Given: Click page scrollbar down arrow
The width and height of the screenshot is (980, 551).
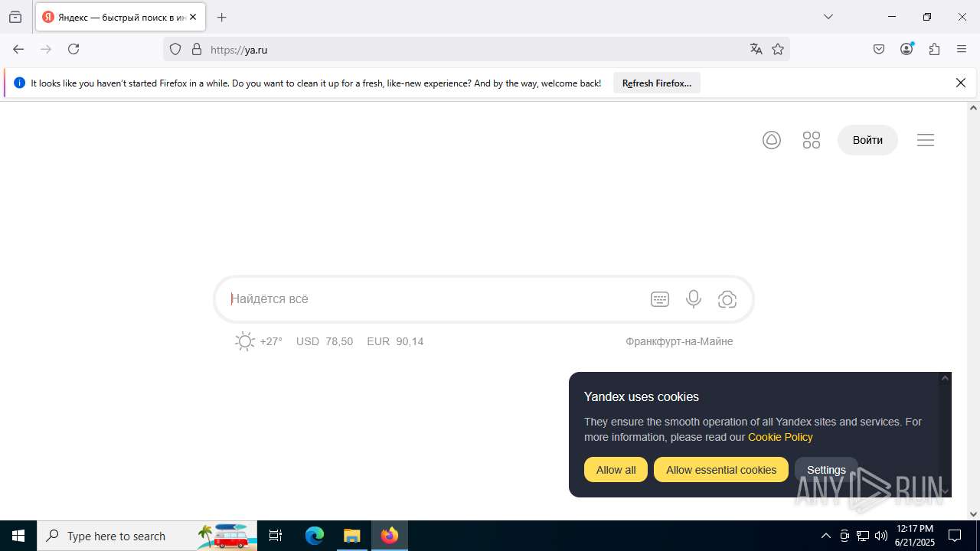Looking at the screenshot, I should [x=973, y=514].
